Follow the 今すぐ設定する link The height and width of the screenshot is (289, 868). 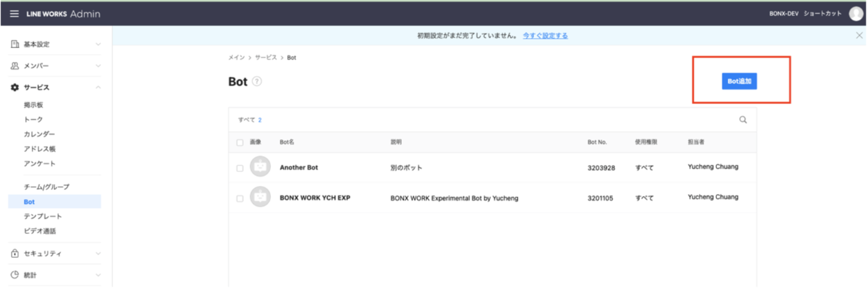tap(545, 35)
